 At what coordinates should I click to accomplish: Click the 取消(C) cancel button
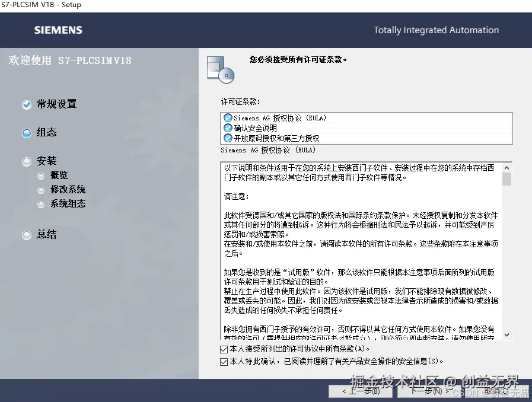click(498, 391)
